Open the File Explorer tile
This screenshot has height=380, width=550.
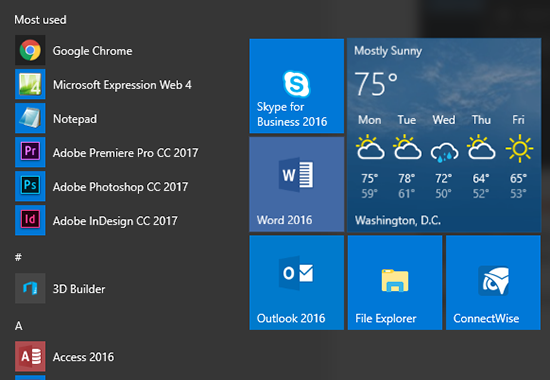coord(395,282)
